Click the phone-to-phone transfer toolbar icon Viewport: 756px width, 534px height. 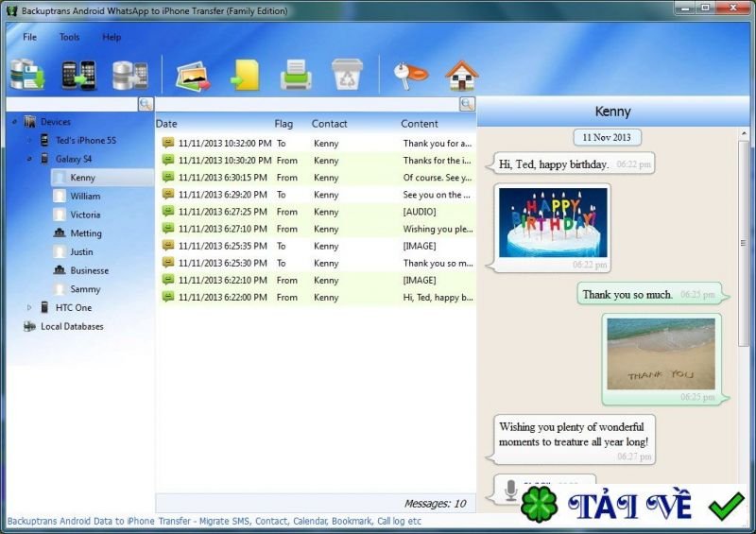tap(78, 74)
